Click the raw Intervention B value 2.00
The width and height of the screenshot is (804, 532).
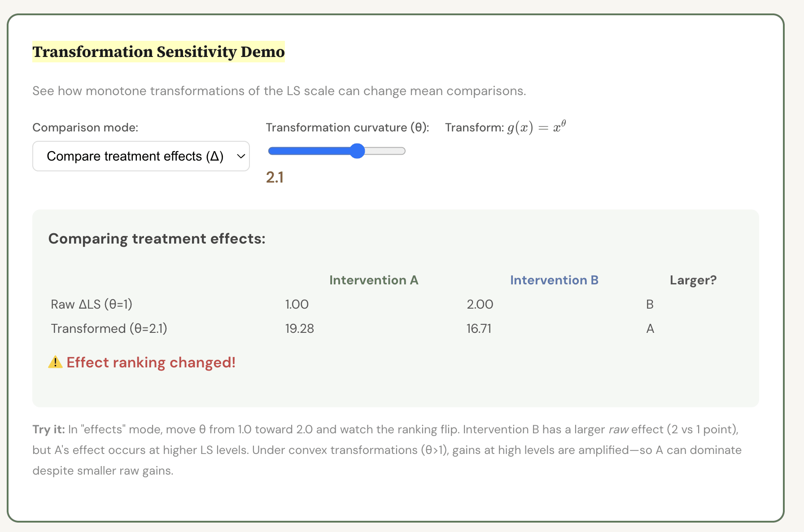point(480,305)
